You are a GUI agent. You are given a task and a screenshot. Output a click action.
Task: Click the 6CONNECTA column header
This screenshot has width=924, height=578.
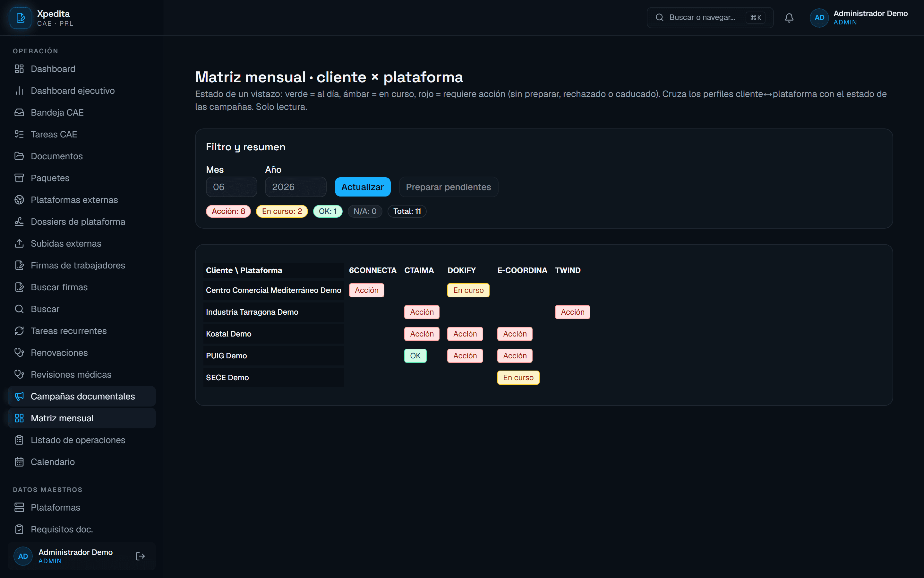(x=373, y=270)
